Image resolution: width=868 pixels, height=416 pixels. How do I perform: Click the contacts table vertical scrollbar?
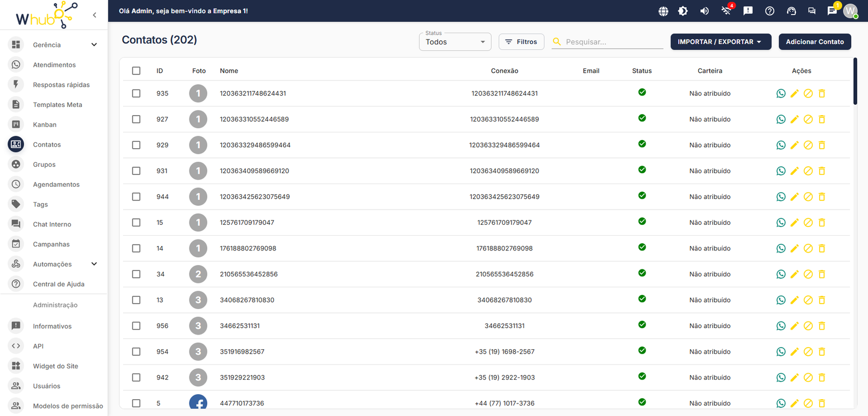coord(855,81)
